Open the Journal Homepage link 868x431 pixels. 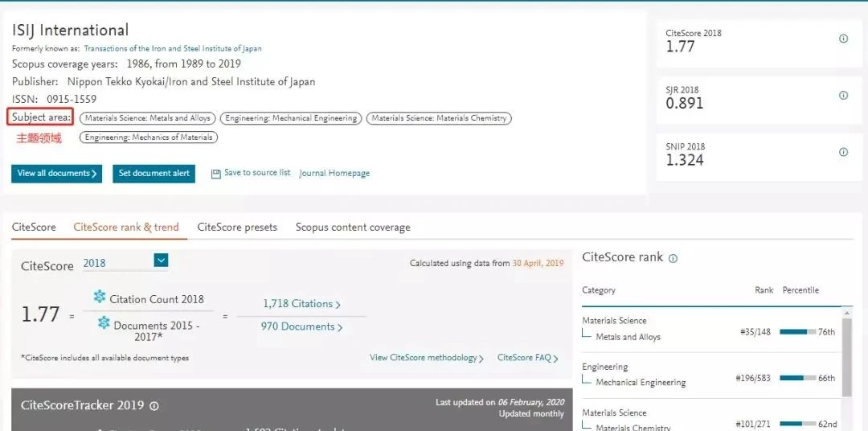(334, 174)
